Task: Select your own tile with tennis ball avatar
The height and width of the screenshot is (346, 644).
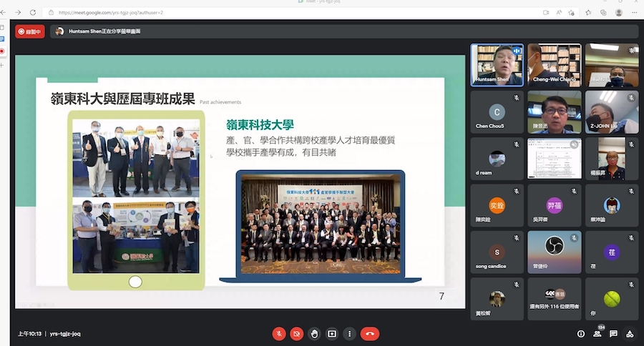Action: coord(612,300)
